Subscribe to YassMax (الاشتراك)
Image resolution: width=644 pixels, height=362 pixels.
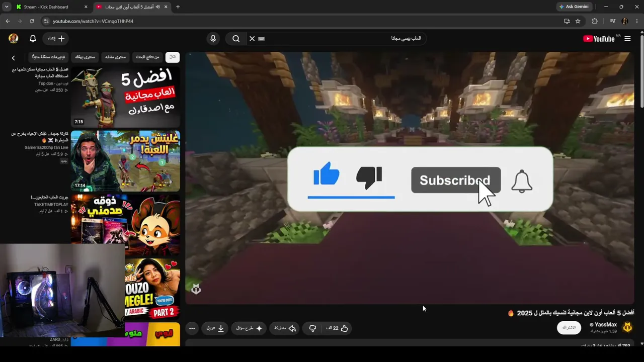(569, 328)
